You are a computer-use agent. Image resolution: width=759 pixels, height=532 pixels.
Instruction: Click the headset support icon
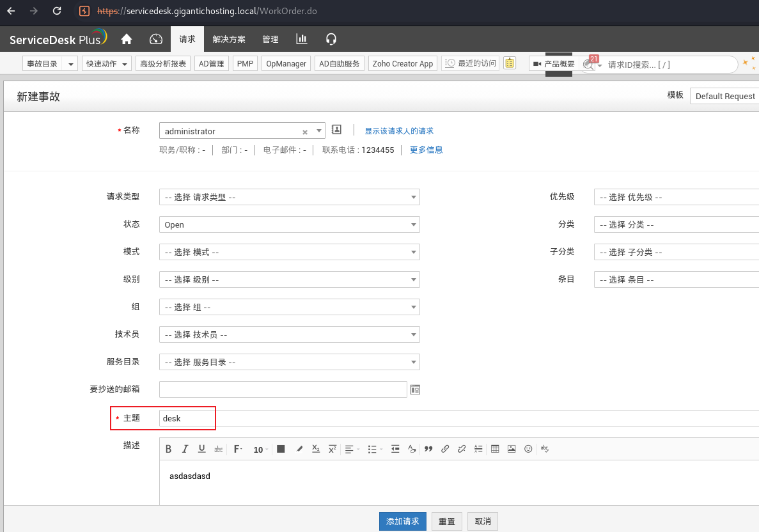[x=331, y=39]
